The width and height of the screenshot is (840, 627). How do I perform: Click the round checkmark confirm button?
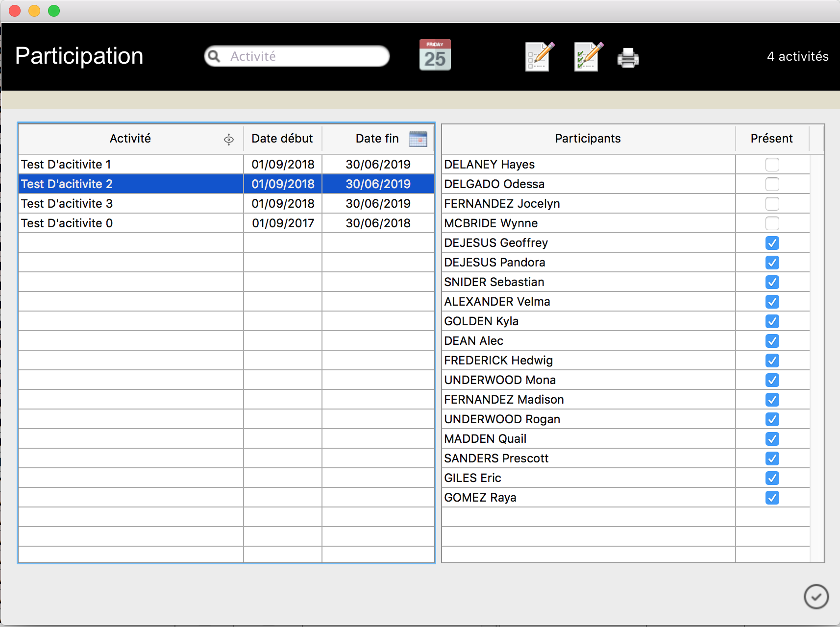(816, 596)
